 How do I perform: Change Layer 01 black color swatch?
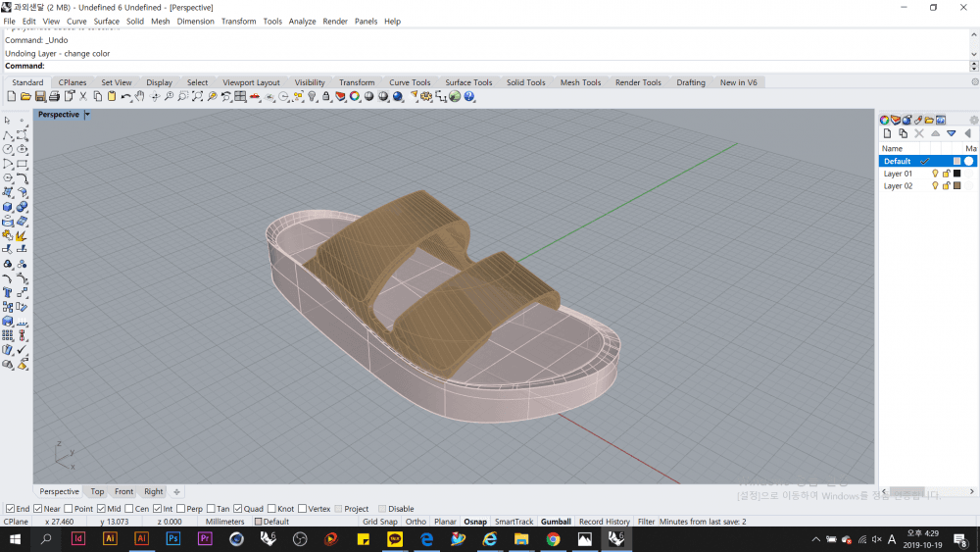point(956,174)
